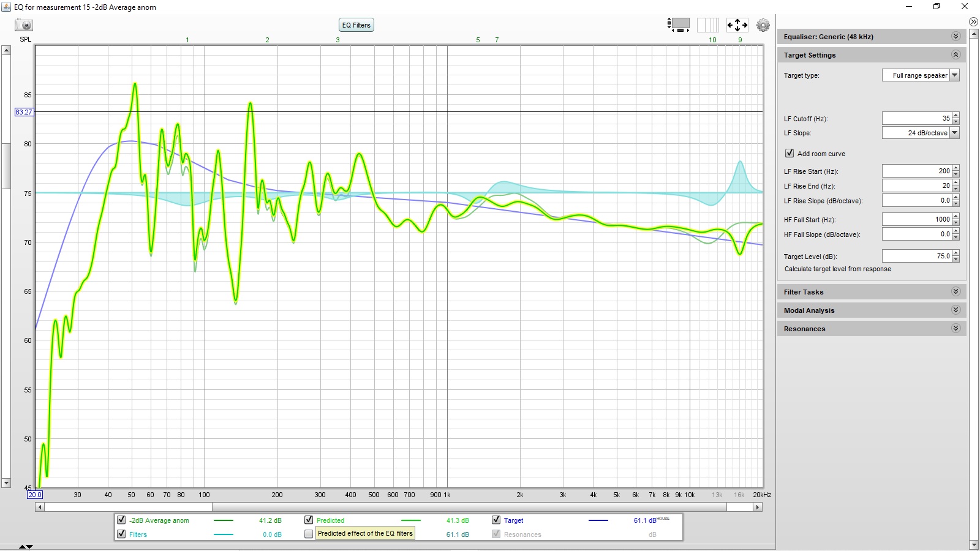
Task: Click the legend collapse arrows icon
Action: tap(26, 546)
